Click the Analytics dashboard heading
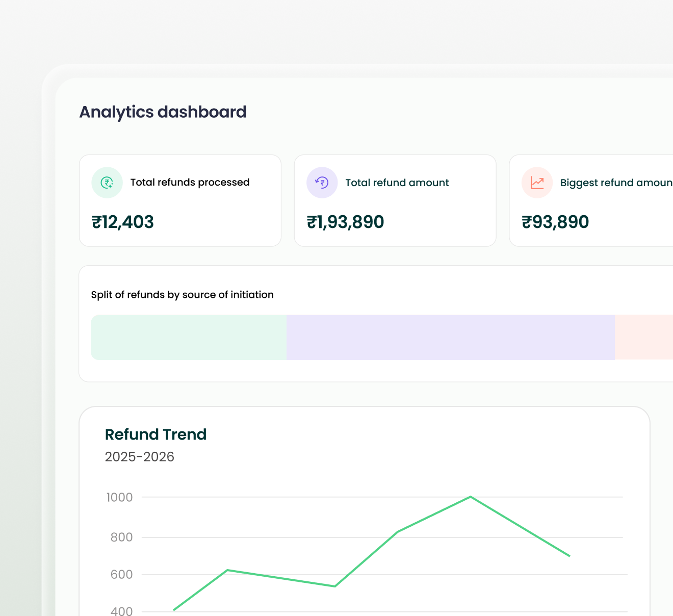The image size is (673, 616). click(x=163, y=112)
